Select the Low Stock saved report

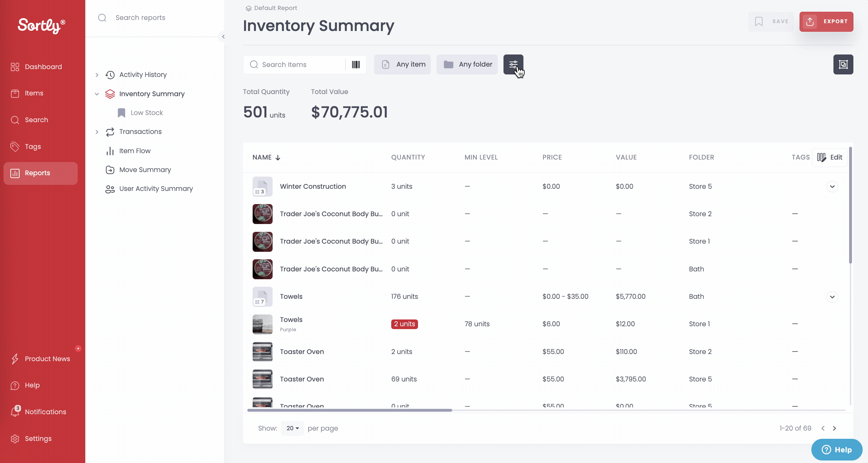coord(146,113)
